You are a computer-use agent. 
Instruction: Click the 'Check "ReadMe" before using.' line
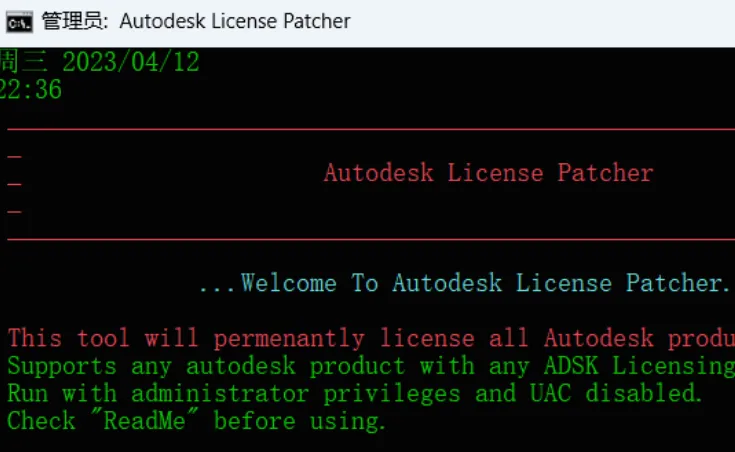[196, 421]
